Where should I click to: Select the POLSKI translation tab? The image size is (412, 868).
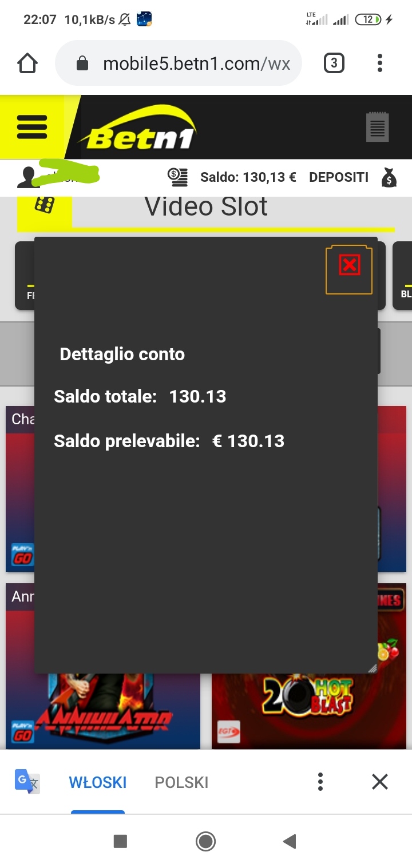pos(181,782)
